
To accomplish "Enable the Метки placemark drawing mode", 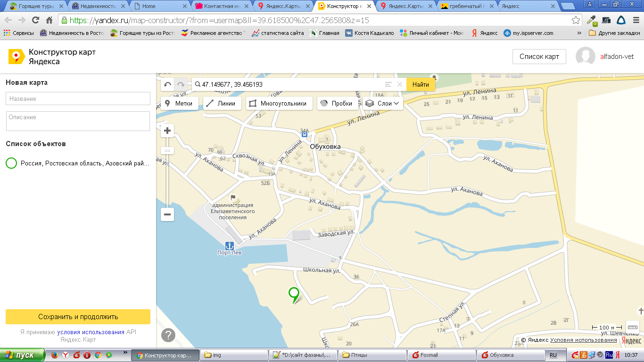I will pos(179,103).
